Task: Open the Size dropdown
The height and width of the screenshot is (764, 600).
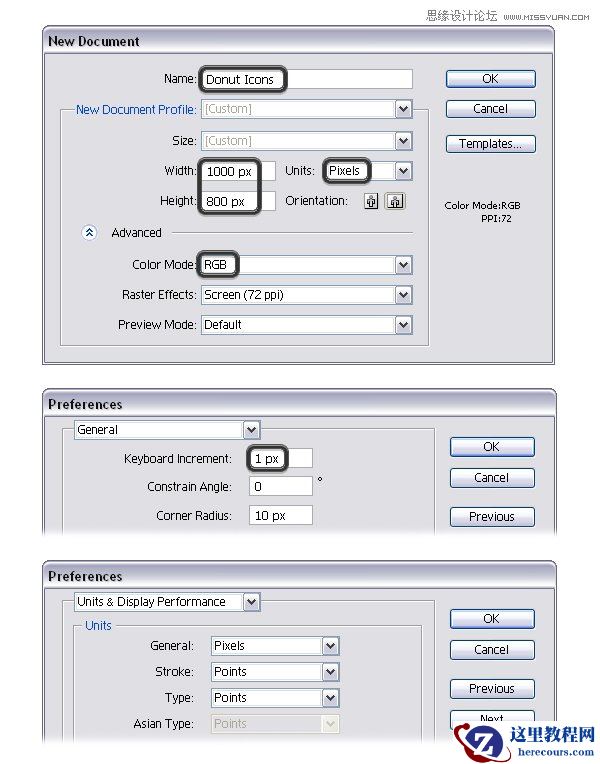Action: (x=403, y=141)
